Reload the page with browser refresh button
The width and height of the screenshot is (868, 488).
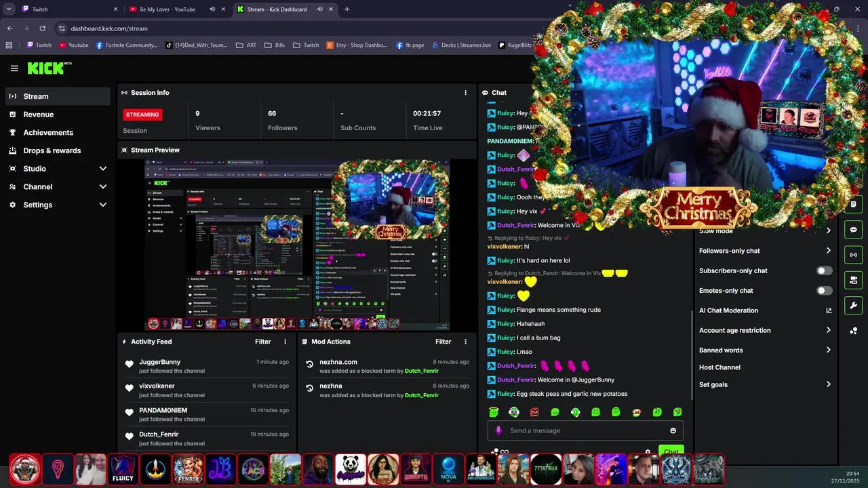[x=42, y=28]
